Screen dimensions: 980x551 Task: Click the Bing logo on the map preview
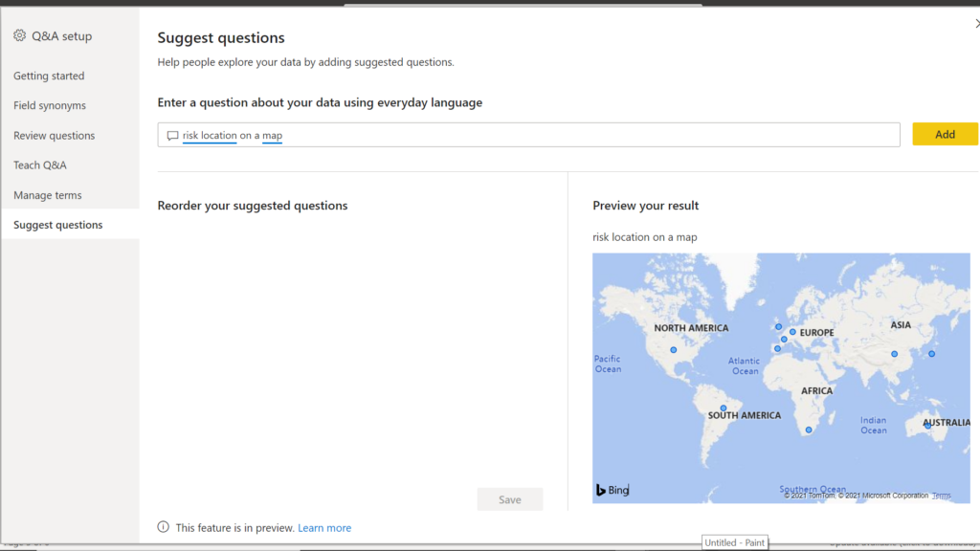tap(612, 489)
